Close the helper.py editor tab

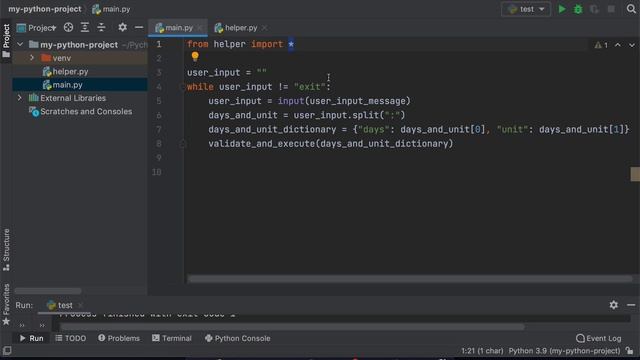pos(264,28)
